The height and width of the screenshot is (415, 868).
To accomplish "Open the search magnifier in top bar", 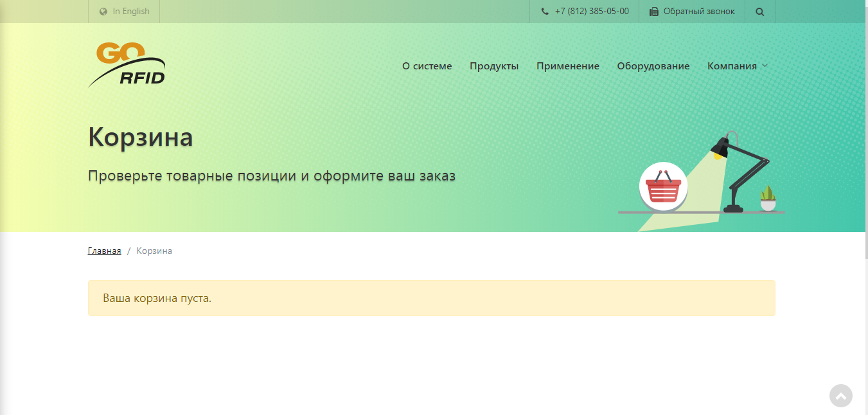I will (x=759, y=11).
